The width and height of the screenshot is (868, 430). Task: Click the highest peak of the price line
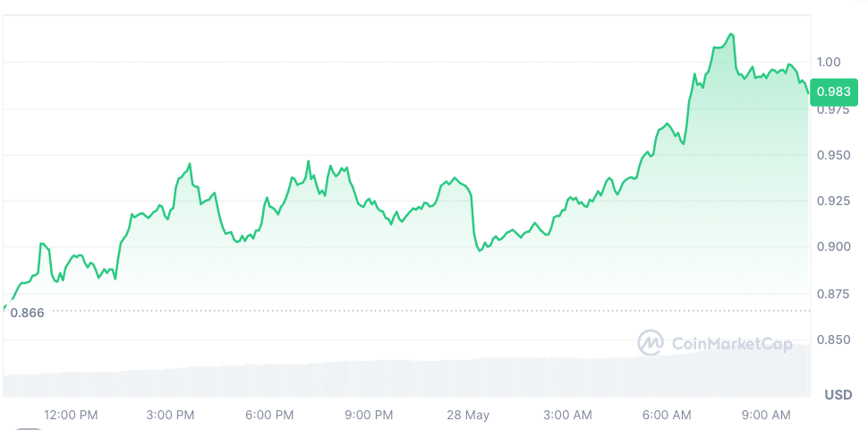tap(732, 34)
